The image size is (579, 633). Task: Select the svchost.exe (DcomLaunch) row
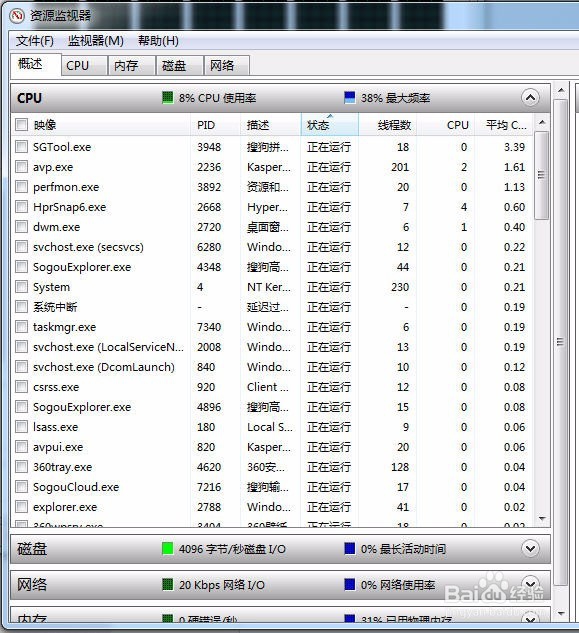coord(273,367)
